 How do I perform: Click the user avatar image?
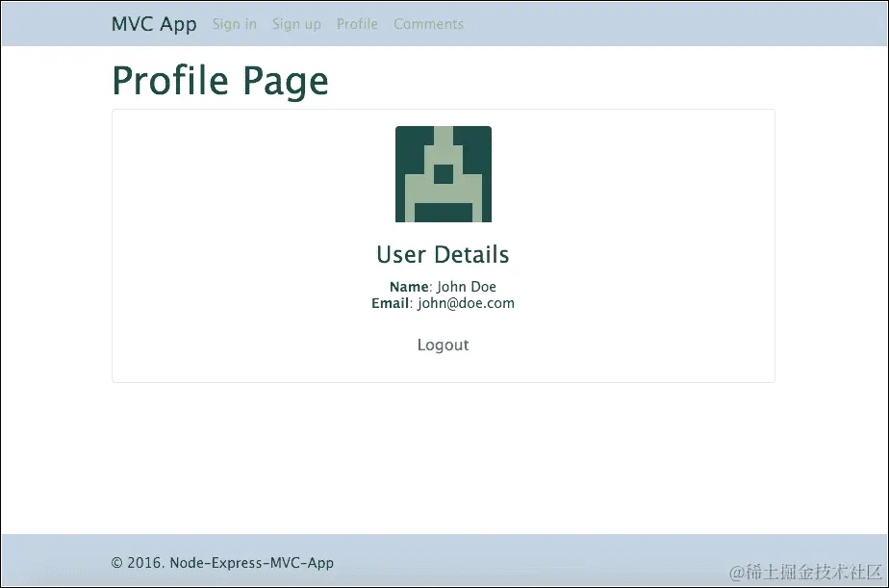444,174
